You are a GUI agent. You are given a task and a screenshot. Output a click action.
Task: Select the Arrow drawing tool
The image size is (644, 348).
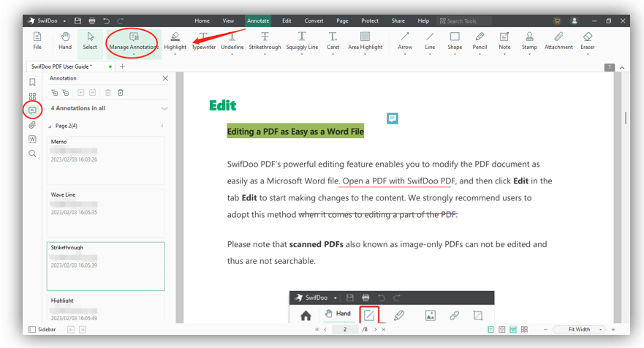coord(405,41)
